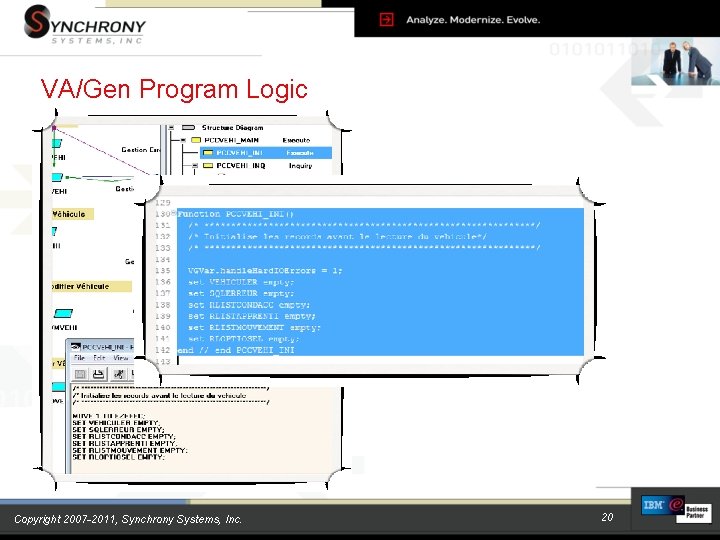Viewport: 720px width, 540px height.
Task: Click the 'Function PCCVEHI_INI()' code line
Action: [x=236, y=214]
